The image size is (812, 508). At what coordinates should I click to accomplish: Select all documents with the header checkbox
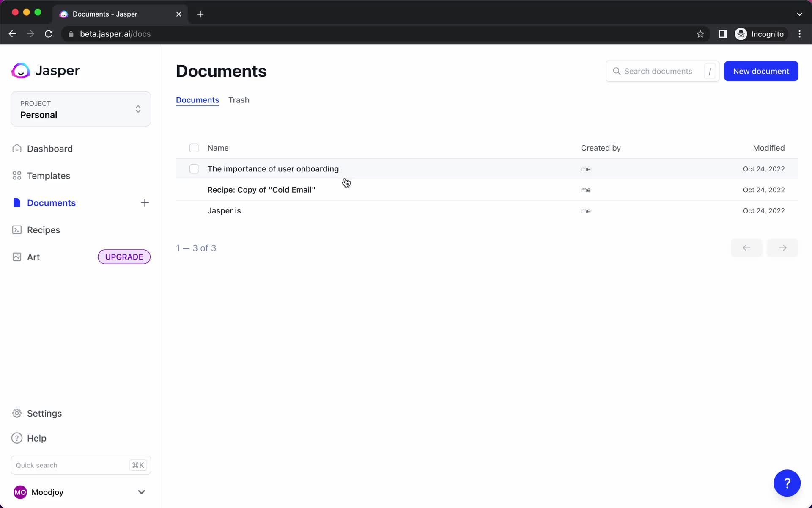click(194, 148)
